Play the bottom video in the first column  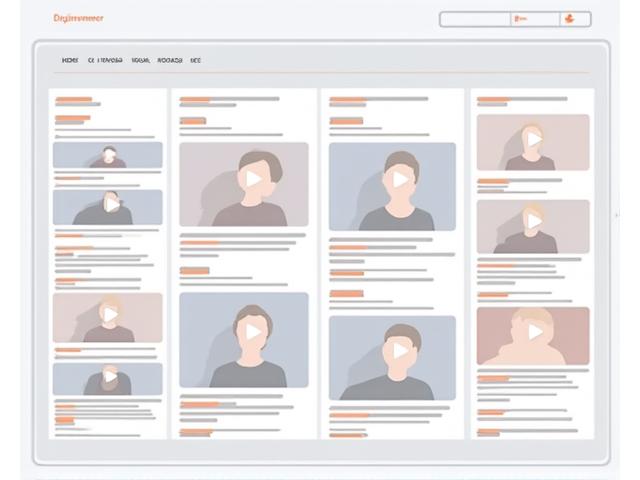click(109, 378)
